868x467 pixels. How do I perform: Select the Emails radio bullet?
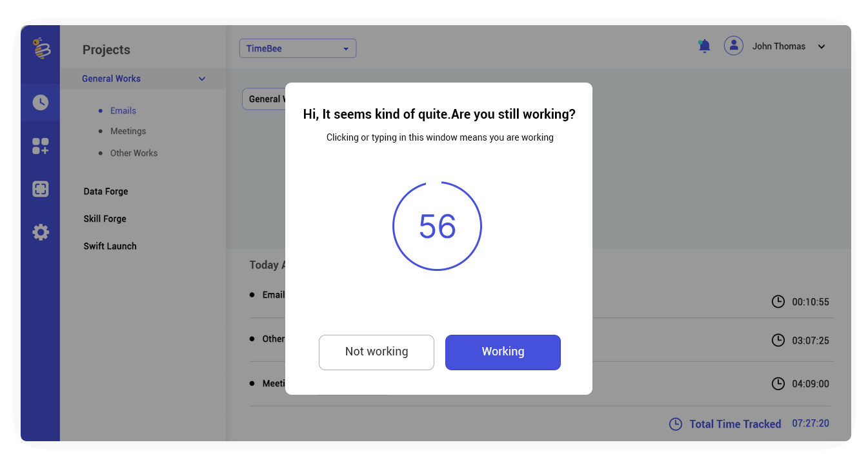(x=101, y=110)
